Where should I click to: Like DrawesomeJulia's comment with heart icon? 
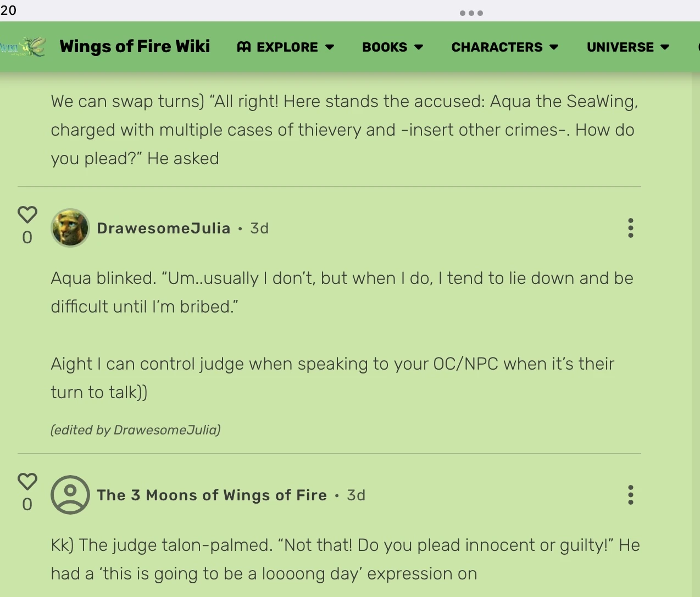[27, 215]
